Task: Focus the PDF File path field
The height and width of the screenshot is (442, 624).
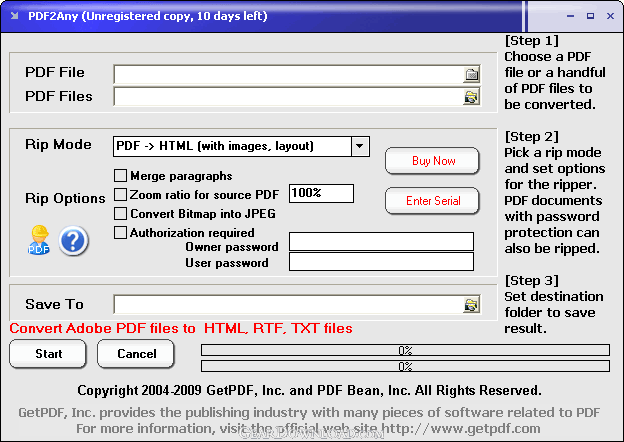Action: coord(288,74)
